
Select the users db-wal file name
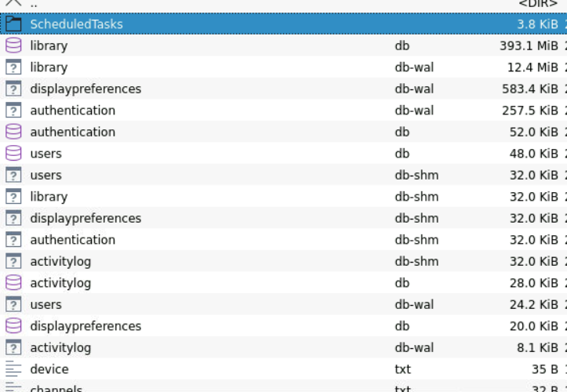pos(45,304)
